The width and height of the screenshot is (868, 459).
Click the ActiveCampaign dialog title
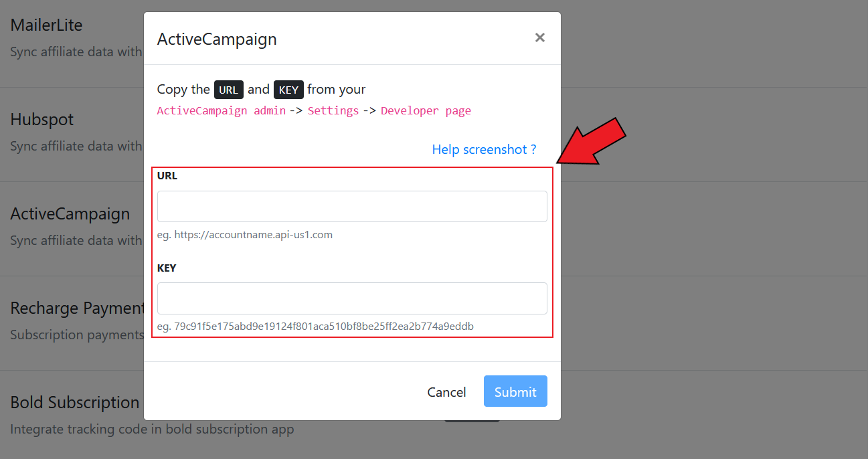click(217, 39)
